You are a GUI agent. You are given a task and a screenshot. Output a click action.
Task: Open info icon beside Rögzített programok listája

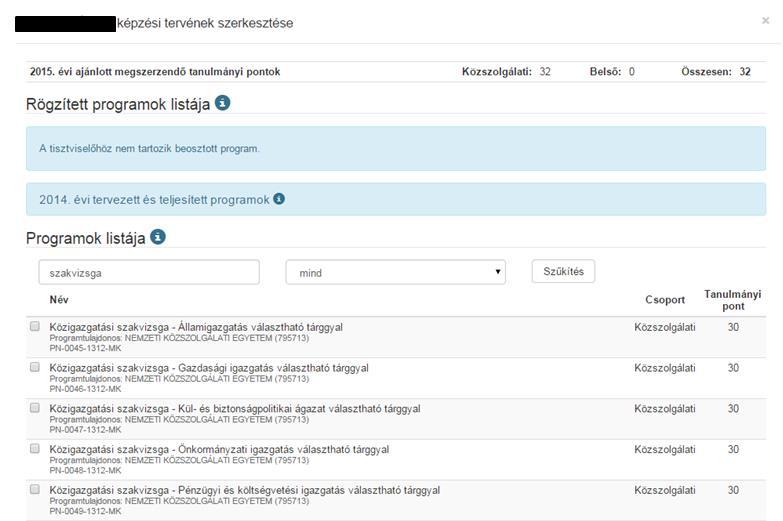tap(222, 103)
